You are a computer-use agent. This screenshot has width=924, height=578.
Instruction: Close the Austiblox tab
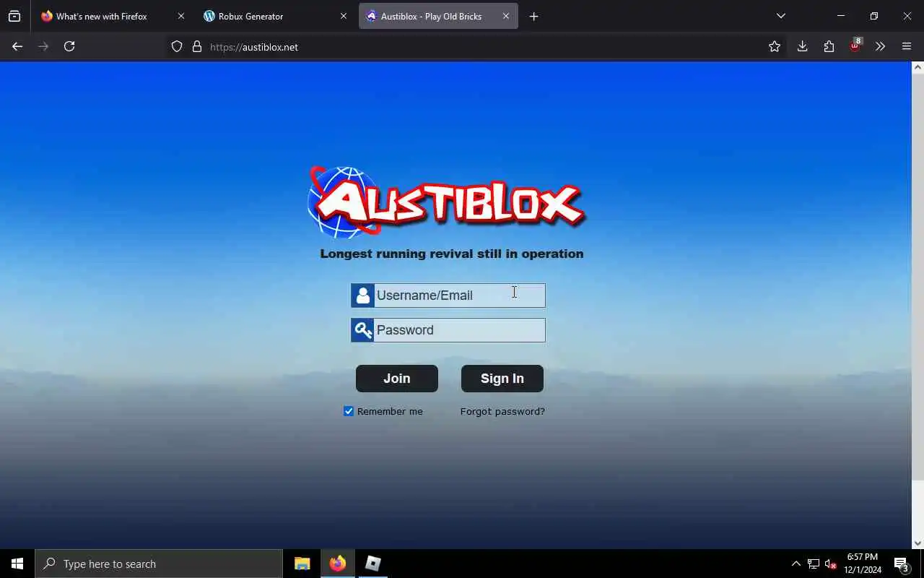tap(506, 16)
